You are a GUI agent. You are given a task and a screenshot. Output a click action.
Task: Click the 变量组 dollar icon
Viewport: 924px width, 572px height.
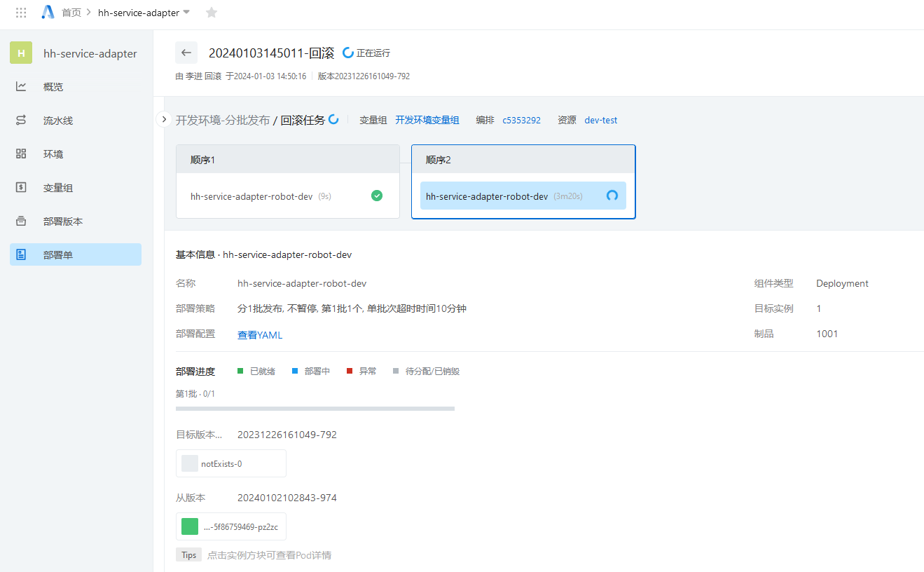(x=21, y=188)
